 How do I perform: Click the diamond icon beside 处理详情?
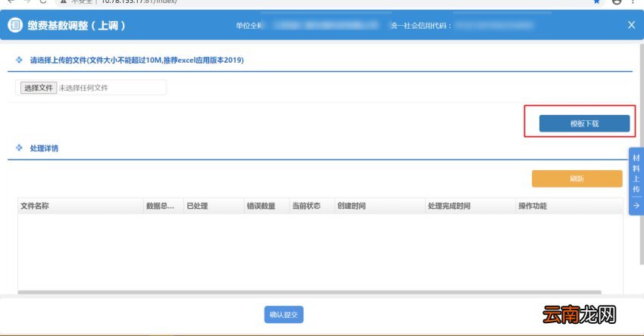point(19,148)
